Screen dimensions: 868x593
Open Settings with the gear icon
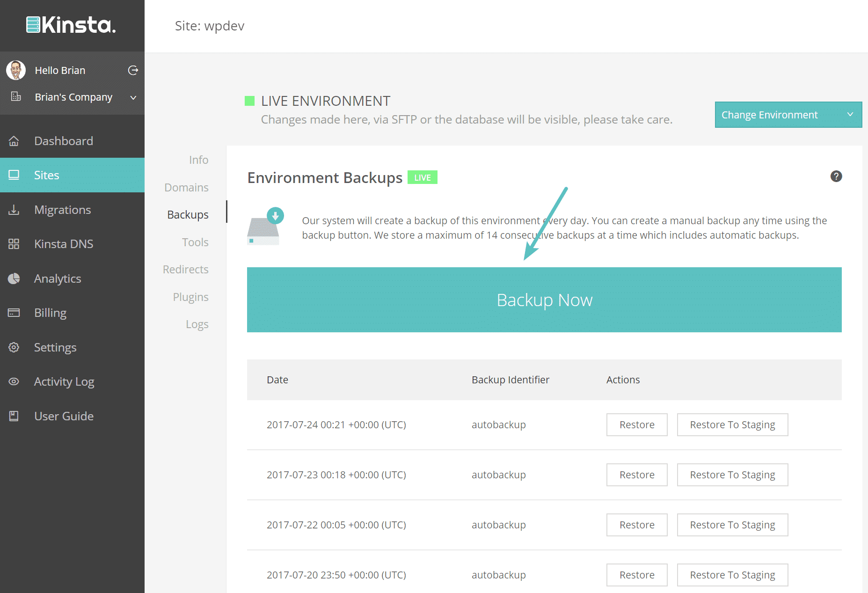point(14,347)
